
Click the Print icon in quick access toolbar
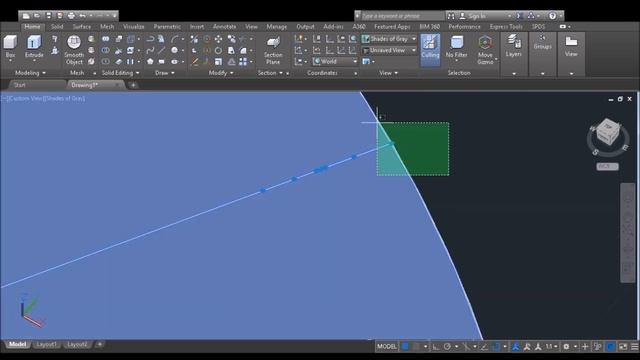tap(71, 16)
